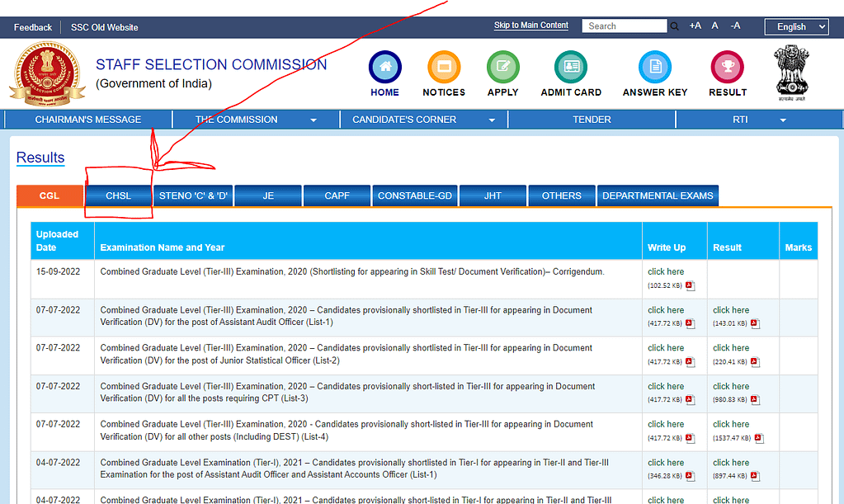844x504 pixels.
Task: Increase font size with +A
Action: [x=695, y=26]
